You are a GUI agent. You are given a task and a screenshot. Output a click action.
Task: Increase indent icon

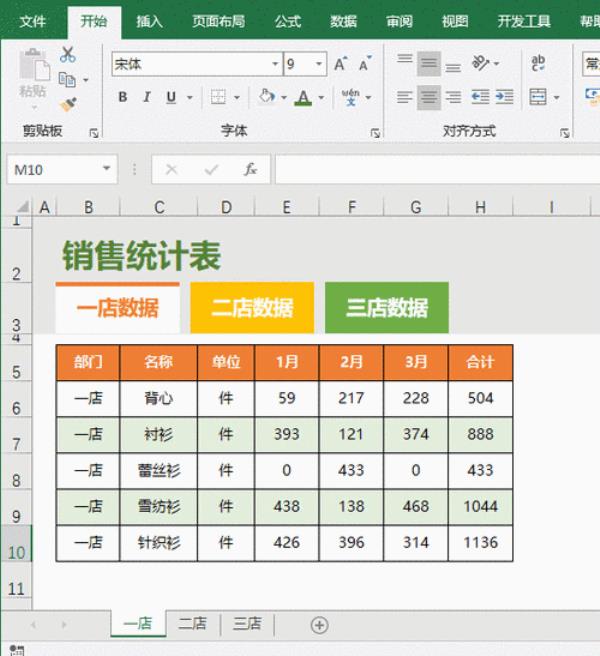point(505,97)
